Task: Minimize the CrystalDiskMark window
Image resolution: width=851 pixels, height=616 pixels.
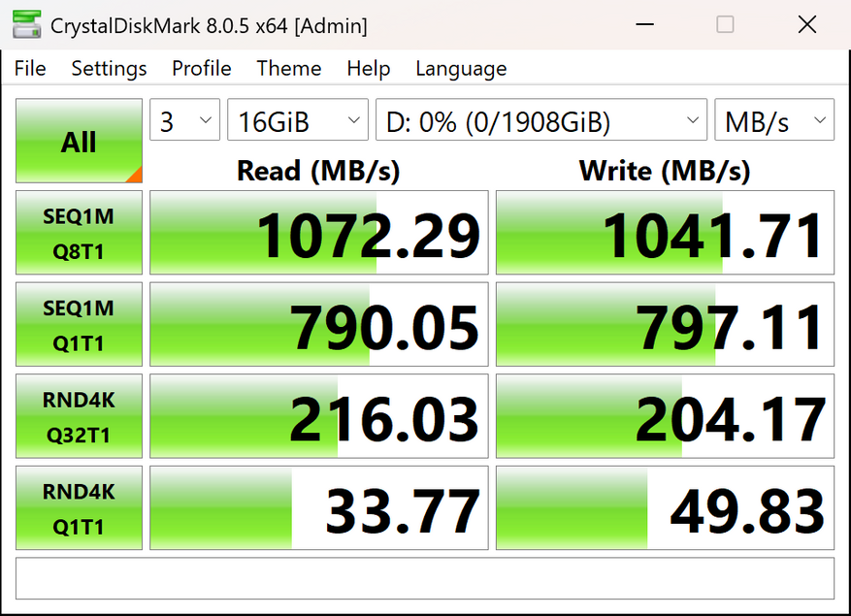Action: 644,24
